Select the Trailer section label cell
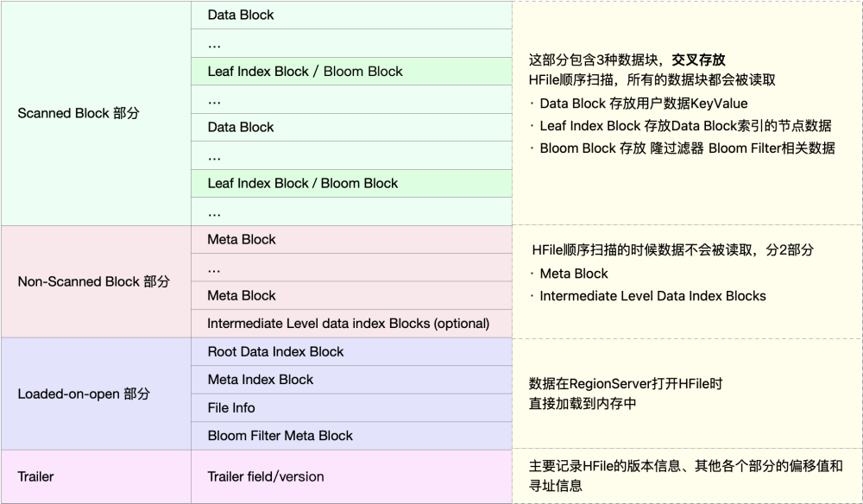Screen dimensions: 863x504 tap(35, 476)
